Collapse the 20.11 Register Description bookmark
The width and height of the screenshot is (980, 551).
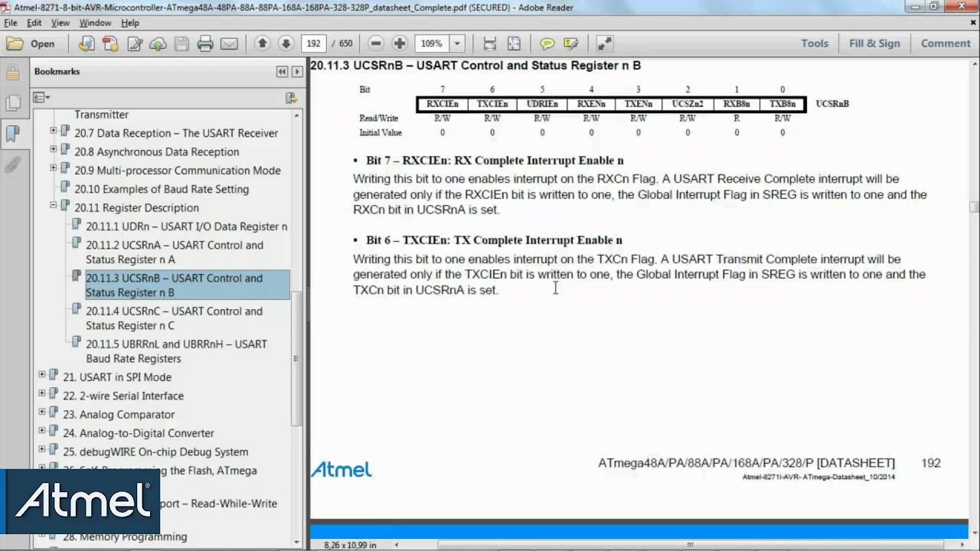(54, 205)
